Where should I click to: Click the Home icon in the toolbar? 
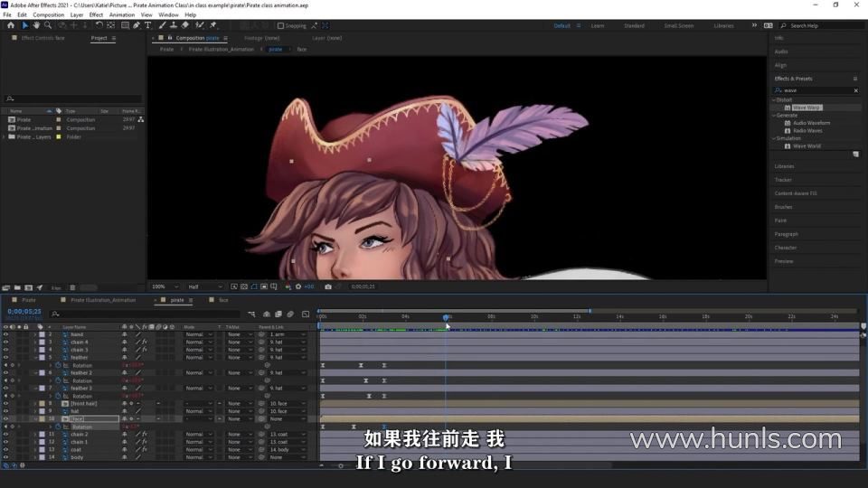click(11, 25)
